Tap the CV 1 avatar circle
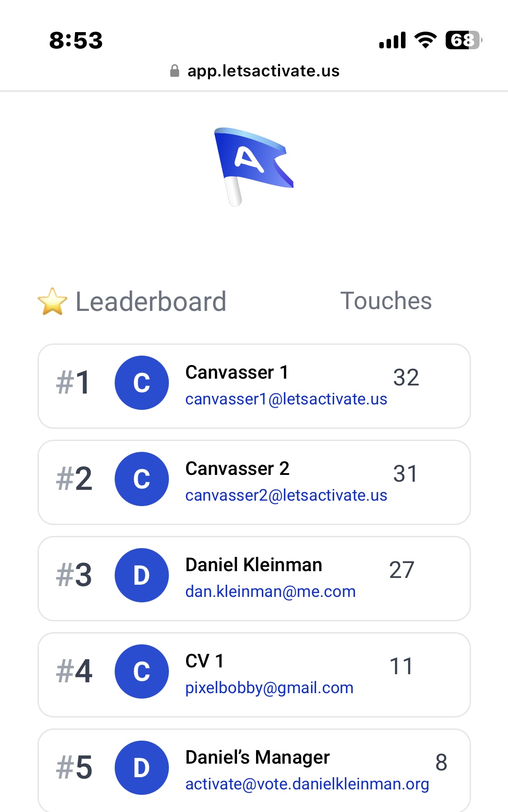Viewport: 508px width, 812px height. (x=142, y=671)
